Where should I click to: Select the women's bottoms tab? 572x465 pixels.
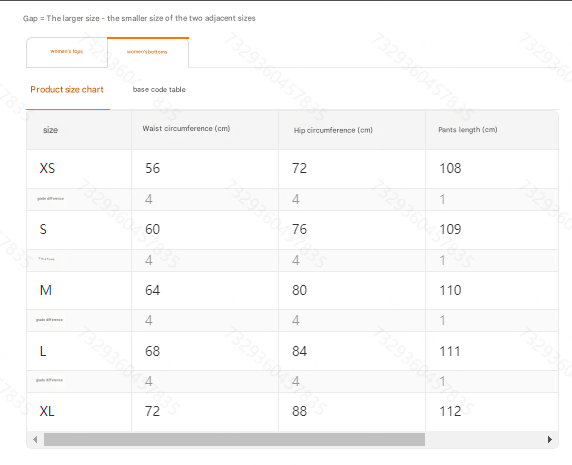point(148,52)
